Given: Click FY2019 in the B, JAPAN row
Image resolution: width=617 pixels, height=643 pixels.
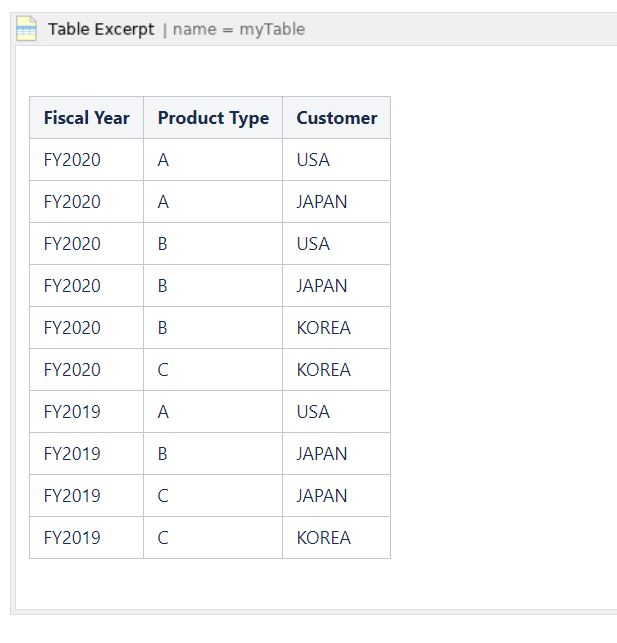Looking at the screenshot, I should click(72, 454).
